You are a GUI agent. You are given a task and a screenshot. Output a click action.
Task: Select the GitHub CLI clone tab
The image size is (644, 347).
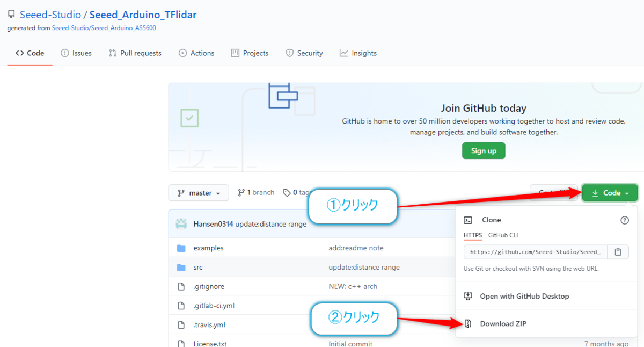click(503, 235)
